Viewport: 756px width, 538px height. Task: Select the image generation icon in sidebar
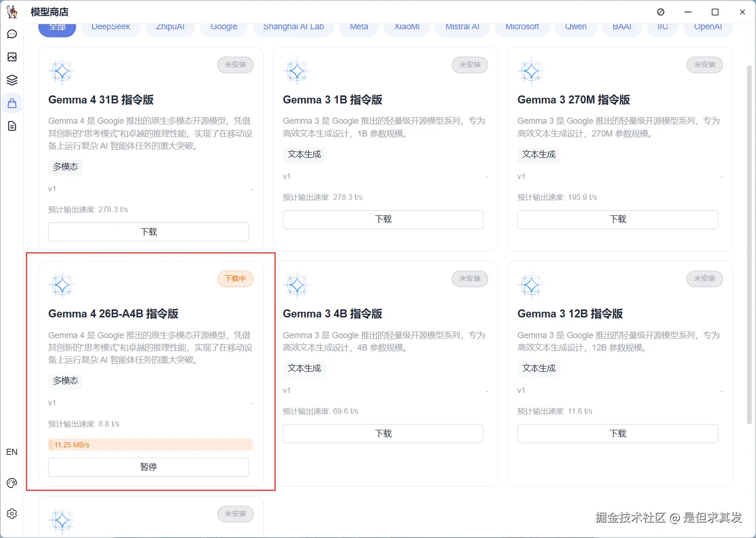click(x=12, y=57)
